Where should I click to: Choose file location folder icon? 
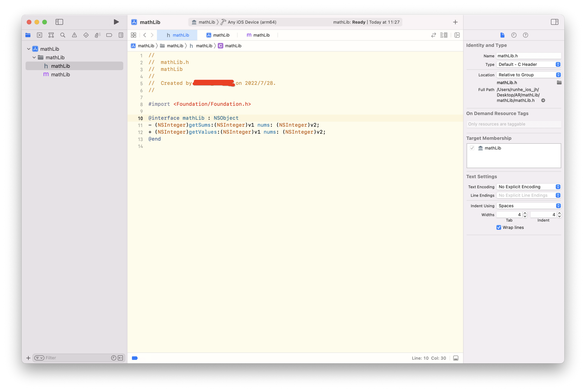pyautogui.click(x=559, y=83)
